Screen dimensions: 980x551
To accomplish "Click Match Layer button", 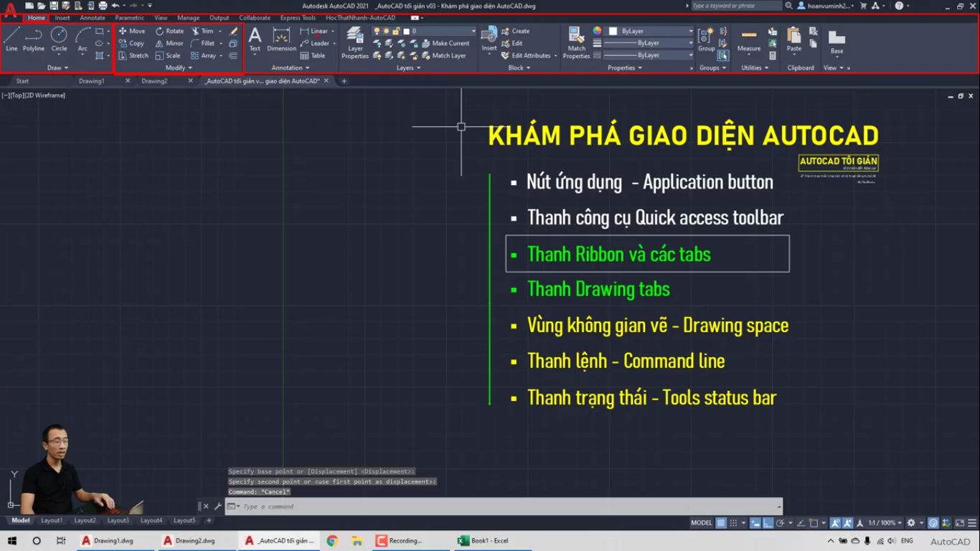I will click(443, 55).
